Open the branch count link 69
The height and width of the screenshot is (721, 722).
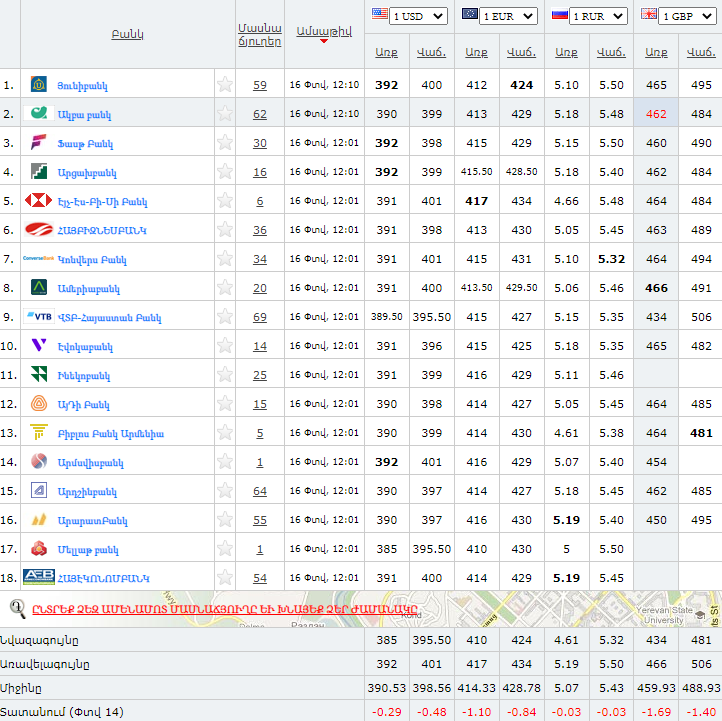pos(260,317)
